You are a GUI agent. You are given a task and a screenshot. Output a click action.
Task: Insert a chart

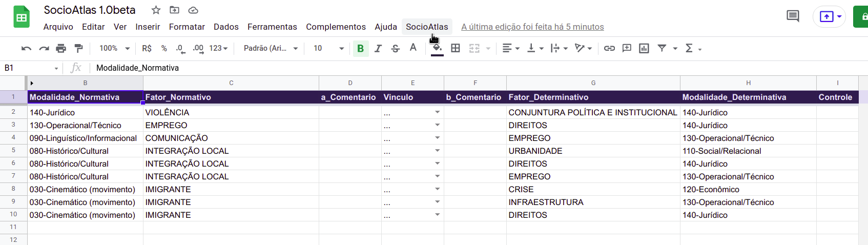(644, 48)
